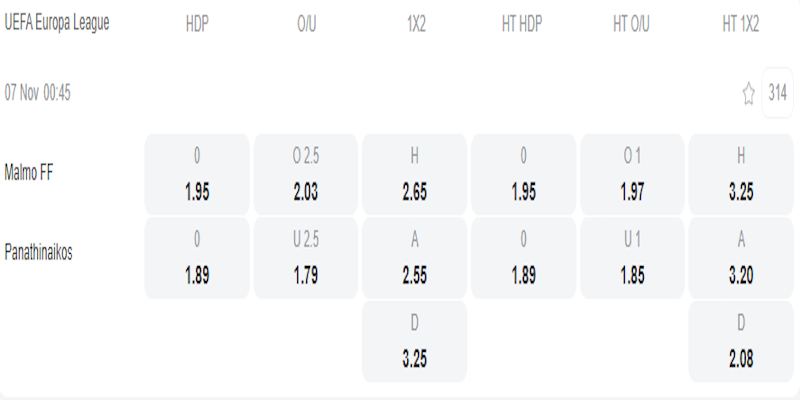
Task: Pick half-time Under 1 at 1.85
Action: (x=632, y=257)
